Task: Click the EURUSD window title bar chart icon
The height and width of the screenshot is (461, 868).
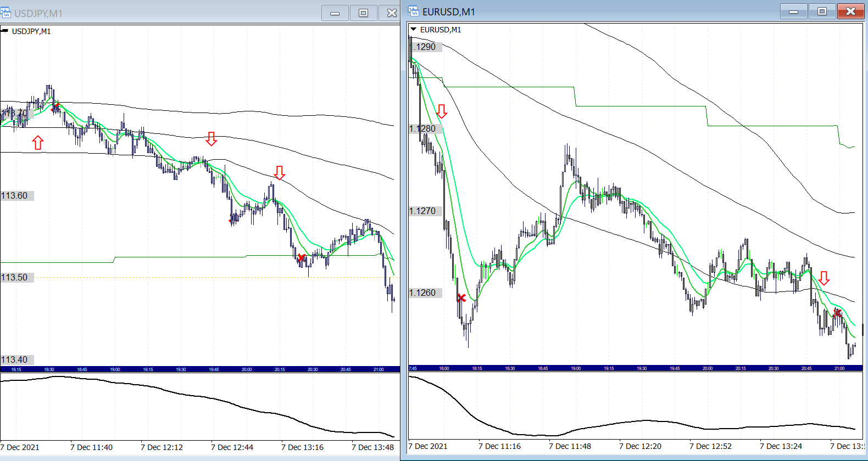Action: coord(414,12)
